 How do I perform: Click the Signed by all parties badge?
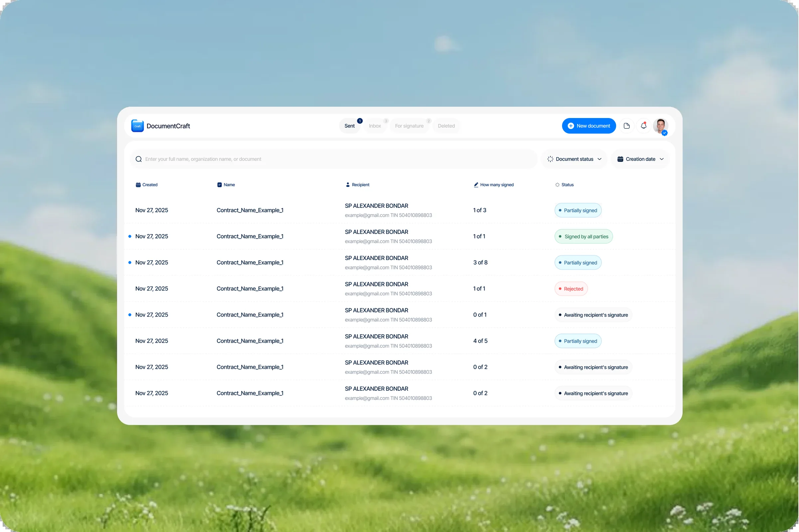click(584, 236)
